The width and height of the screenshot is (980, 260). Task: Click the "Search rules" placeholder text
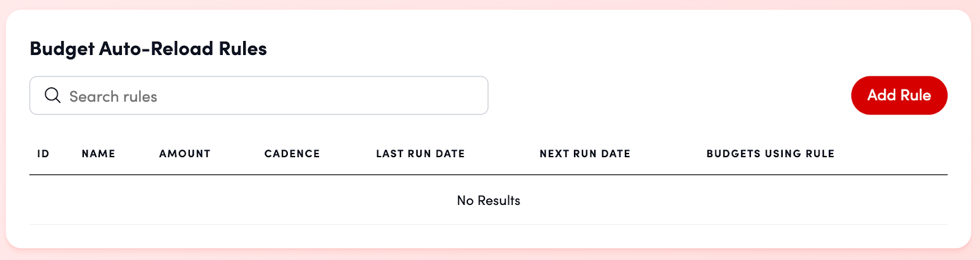pyautogui.click(x=113, y=97)
